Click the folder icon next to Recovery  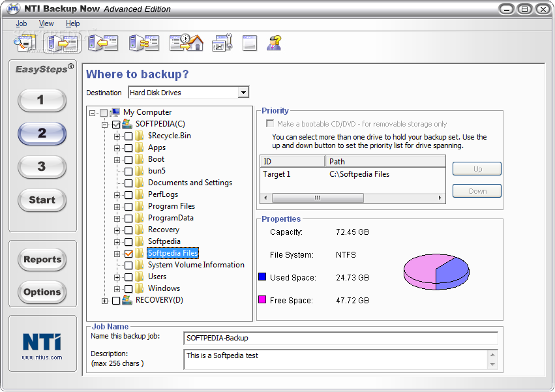(140, 230)
